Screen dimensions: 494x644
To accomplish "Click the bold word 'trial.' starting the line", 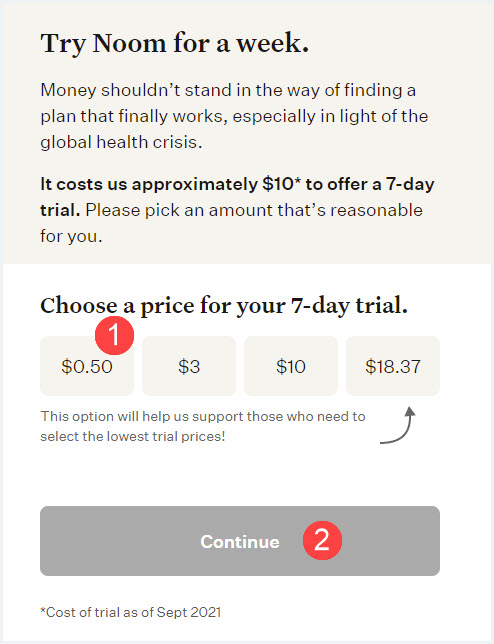I will (x=60, y=210).
